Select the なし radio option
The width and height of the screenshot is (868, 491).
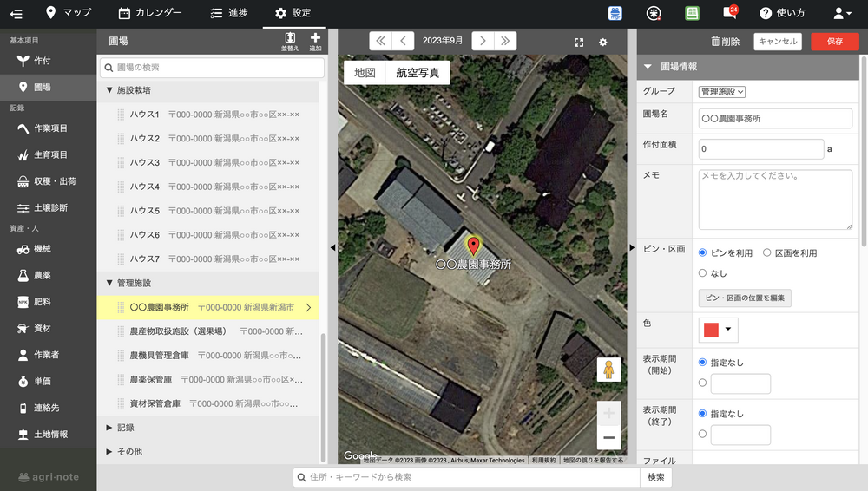tap(703, 272)
